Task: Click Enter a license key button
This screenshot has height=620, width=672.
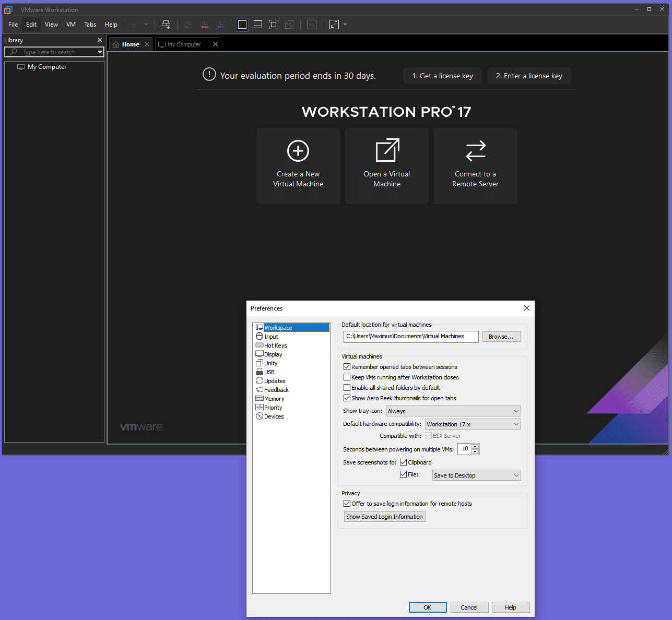Action: [529, 76]
